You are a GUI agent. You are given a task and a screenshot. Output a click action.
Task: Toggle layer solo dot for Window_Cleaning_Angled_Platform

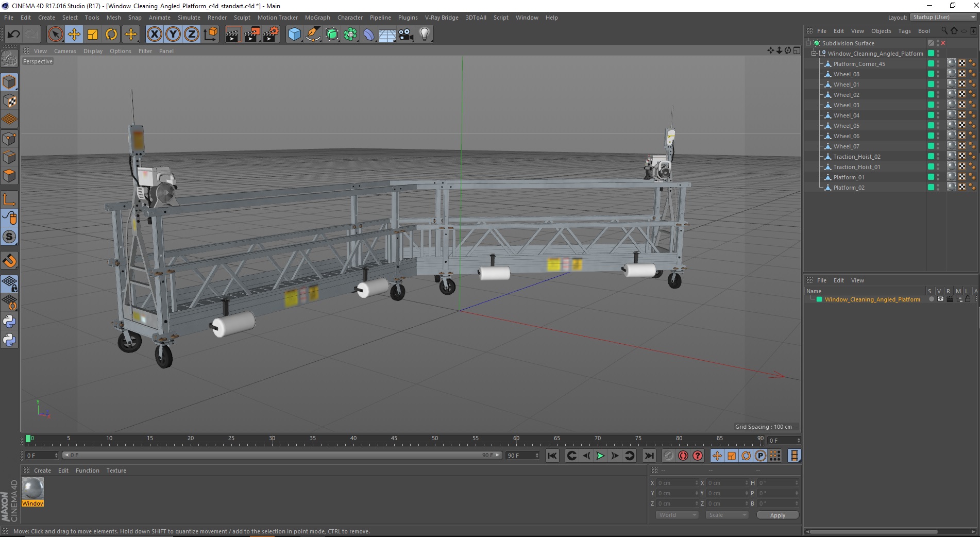pyautogui.click(x=931, y=299)
